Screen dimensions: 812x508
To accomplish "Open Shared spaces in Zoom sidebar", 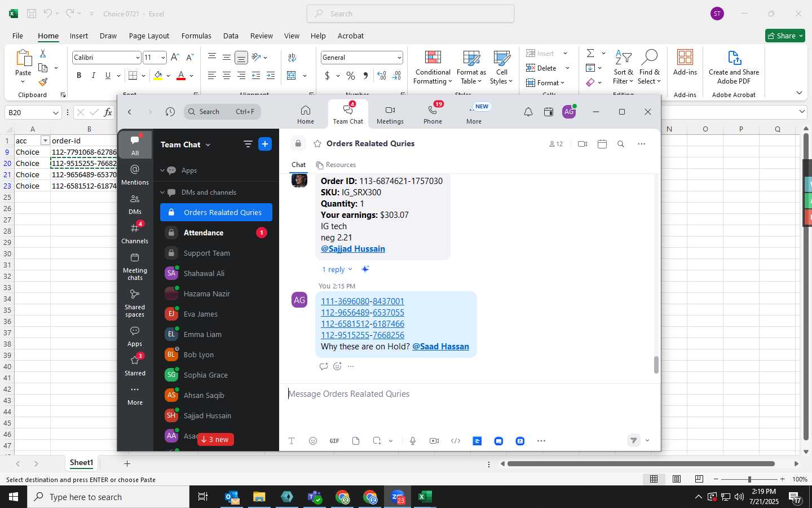I will [x=135, y=303].
